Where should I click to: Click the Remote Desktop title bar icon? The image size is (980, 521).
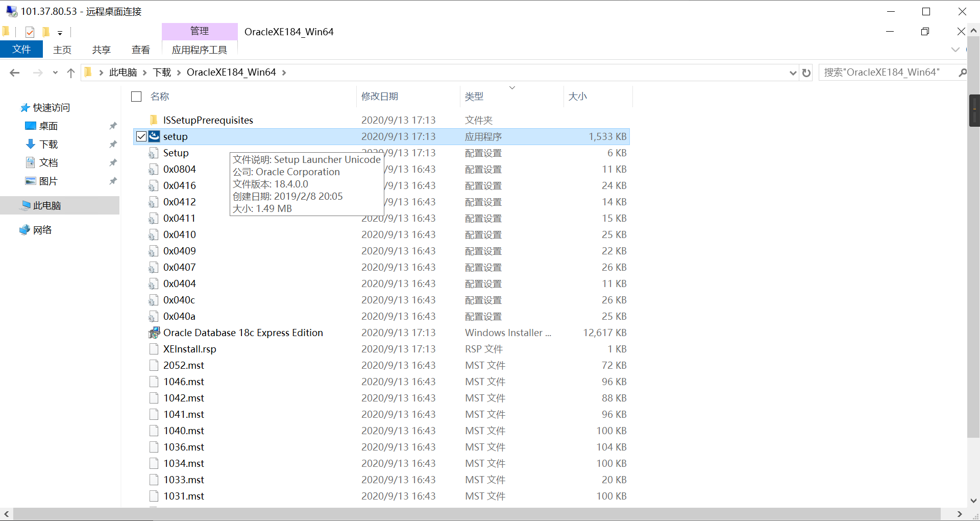pyautogui.click(x=12, y=11)
